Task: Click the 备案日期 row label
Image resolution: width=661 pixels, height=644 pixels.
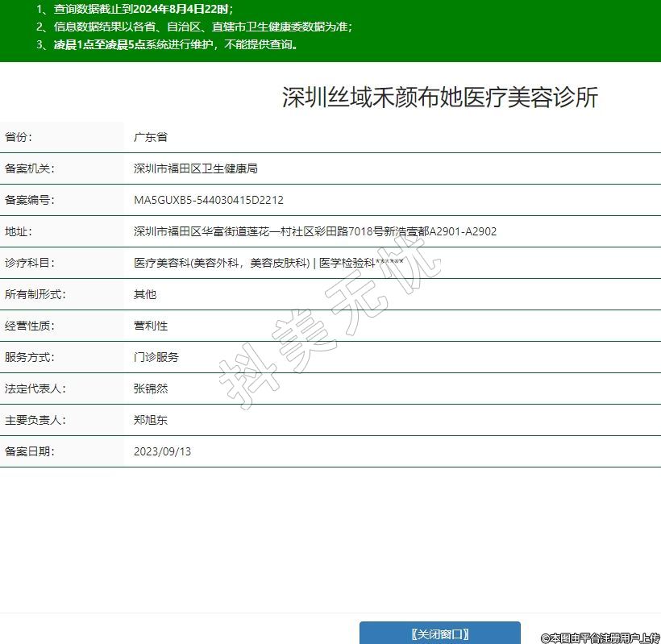Action: 29,451
